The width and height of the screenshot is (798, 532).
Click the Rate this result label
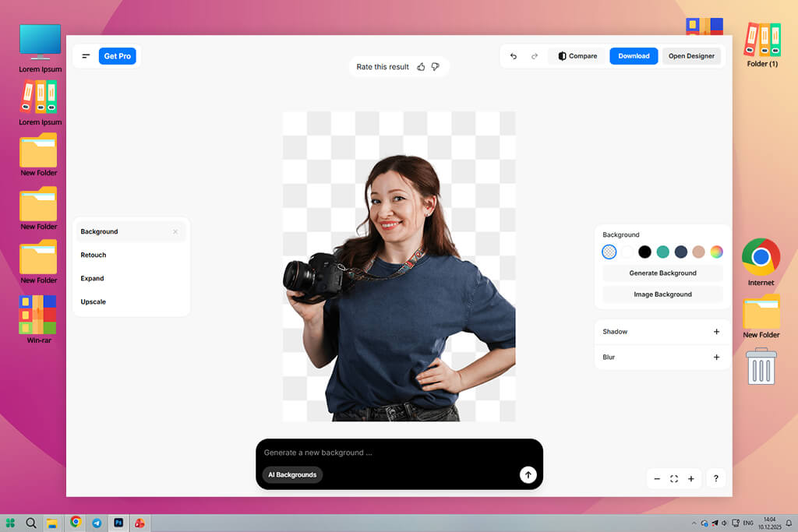[x=383, y=67]
